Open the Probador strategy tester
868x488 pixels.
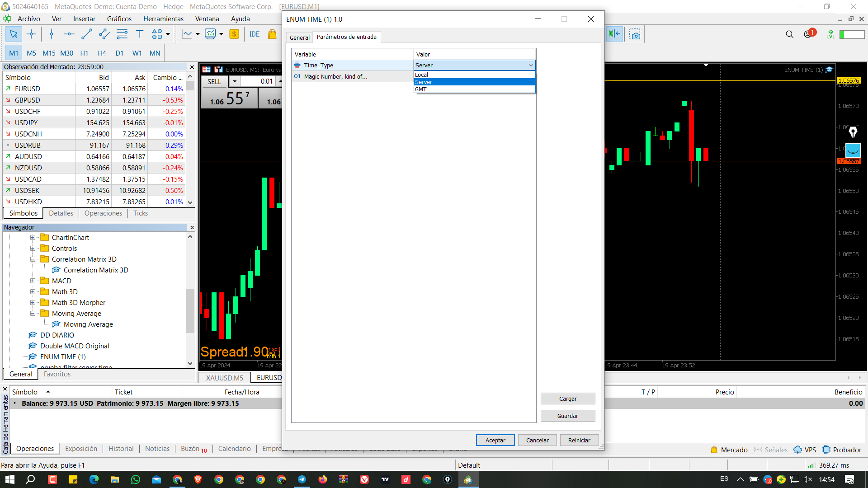click(842, 450)
